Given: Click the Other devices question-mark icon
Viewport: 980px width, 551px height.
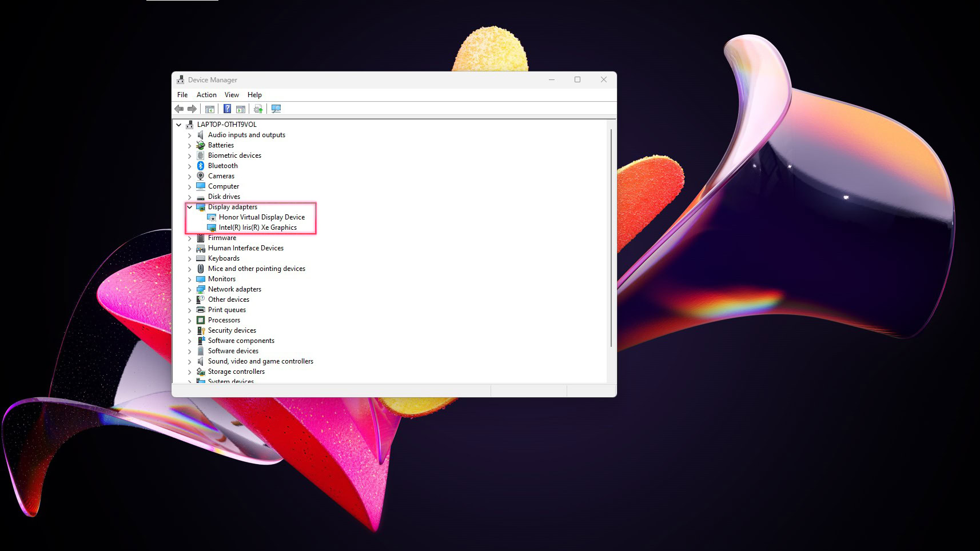Looking at the screenshot, I should (x=201, y=300).
